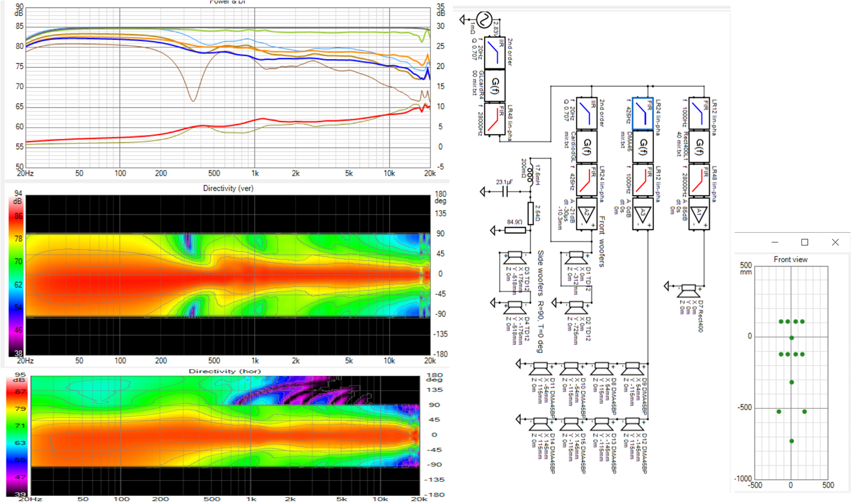The width and height of the screenshot is (851, 504).
Task: Select the IIR 2nd order block under generator
Action: point(494,52)
